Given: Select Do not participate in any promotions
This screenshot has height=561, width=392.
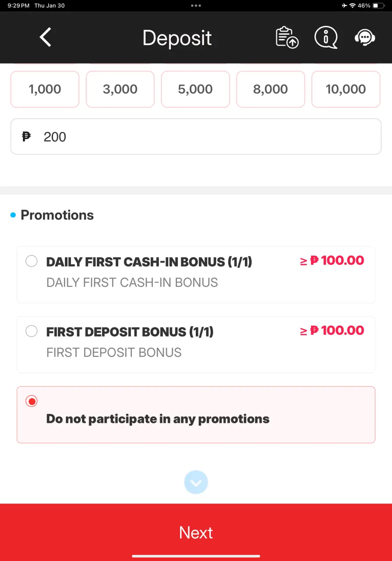Looking at the screenshot, I should (196, 415).
